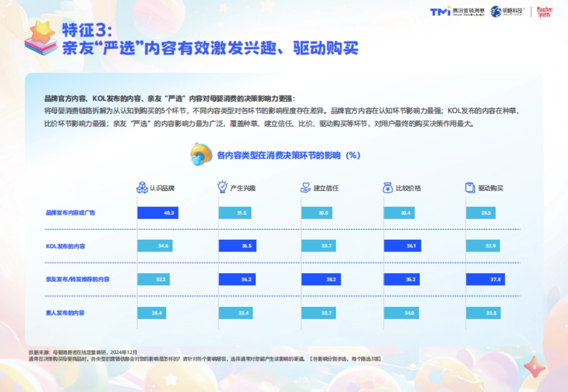The height and width of the screenshot is (392, 568).
Task: Click the 亲友发布/转发推荐的内容 label
Action: [x=77, y=279]
